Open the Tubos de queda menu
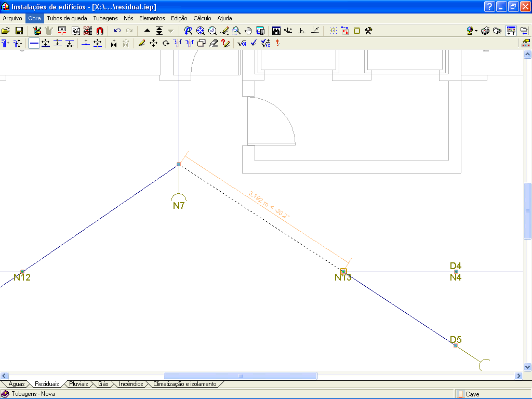The width and height of the screenshot is (532, 399). pyautogui.click(x=67, y=18)
